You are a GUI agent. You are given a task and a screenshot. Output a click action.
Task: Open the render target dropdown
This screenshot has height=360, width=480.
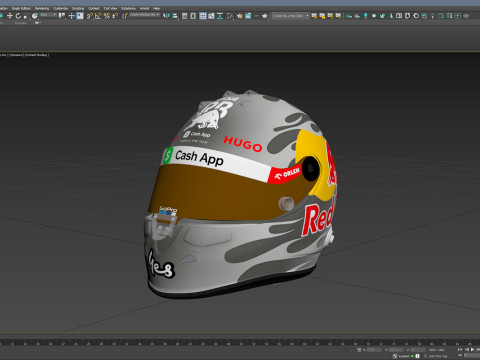coord(291,15)
